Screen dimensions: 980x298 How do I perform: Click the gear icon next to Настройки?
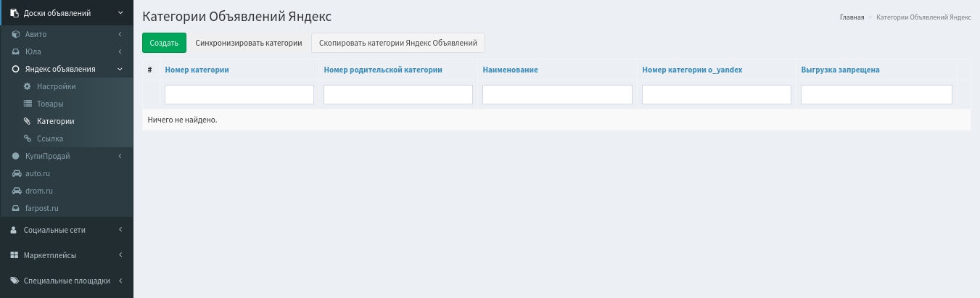(28, 86)
